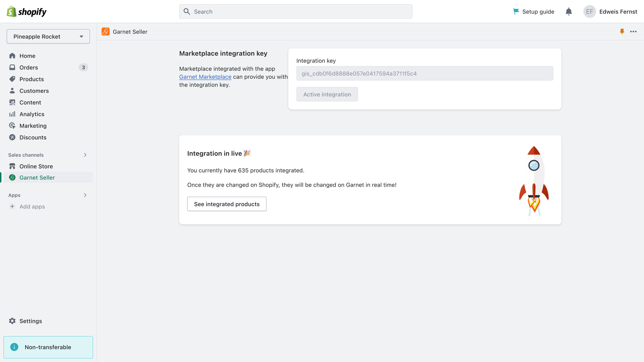Click the Customers icon
644x362 pixels.
(12, 90)
